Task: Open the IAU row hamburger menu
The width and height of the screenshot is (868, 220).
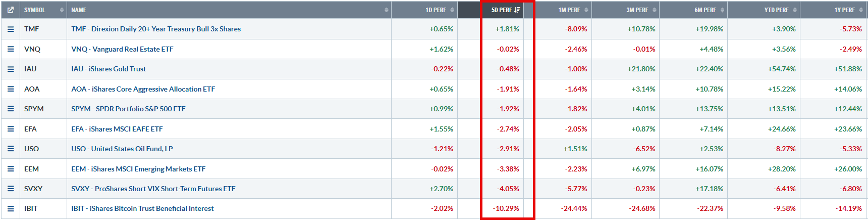Action: (x=11, y=69)
